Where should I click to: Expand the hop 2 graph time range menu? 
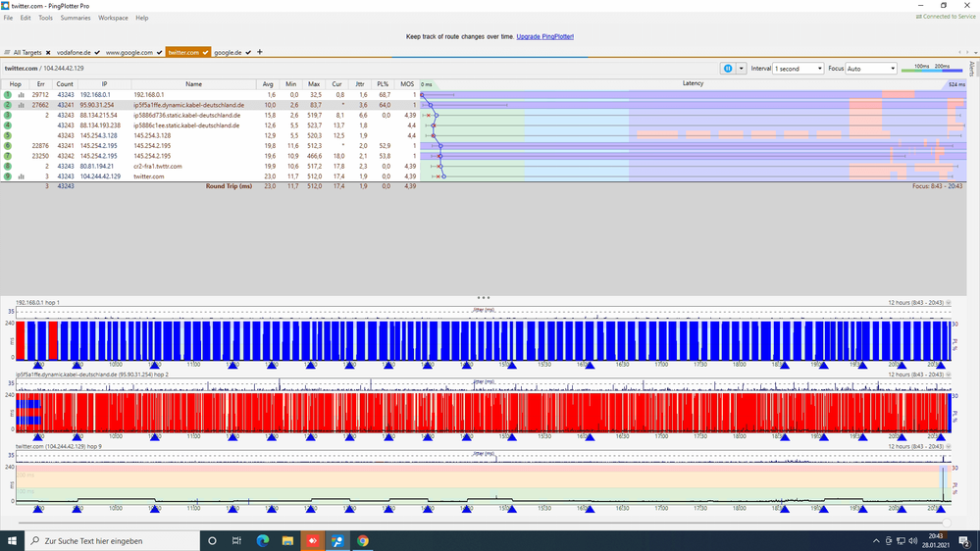(x=949, y=375)
